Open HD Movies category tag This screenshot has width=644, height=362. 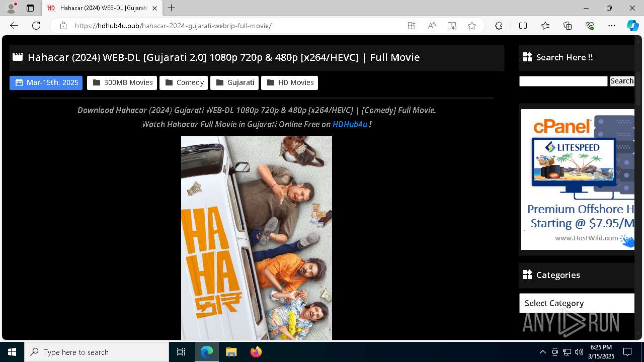pos(289,82)
